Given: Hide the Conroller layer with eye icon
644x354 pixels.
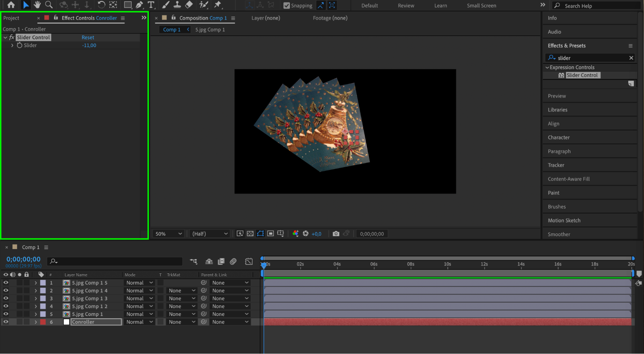Looking at the screenshot, I should point(6,322).
